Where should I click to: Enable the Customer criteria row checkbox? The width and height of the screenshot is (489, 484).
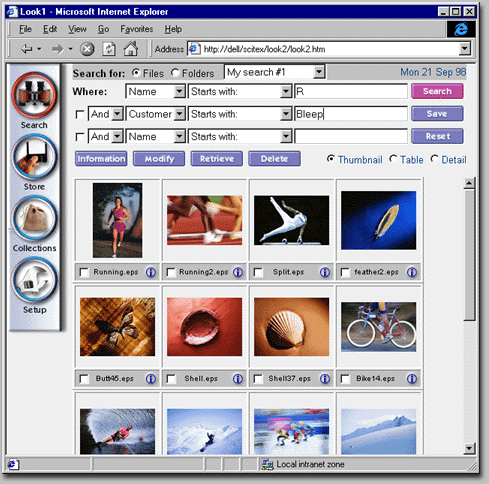(80, 115)
